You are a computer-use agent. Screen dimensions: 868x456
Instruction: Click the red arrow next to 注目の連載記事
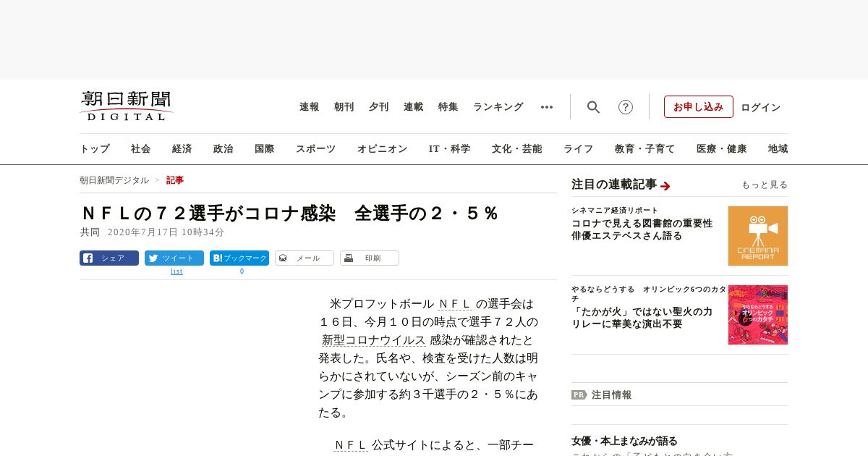click(x=665, y=186)
